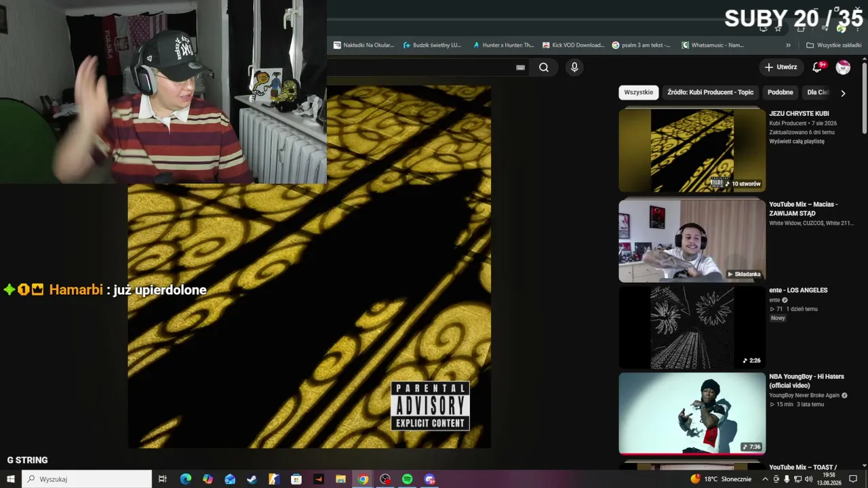Open the Kick VOD Download bookmark
This screenshot has width=868, height=488.
(573, 45)
